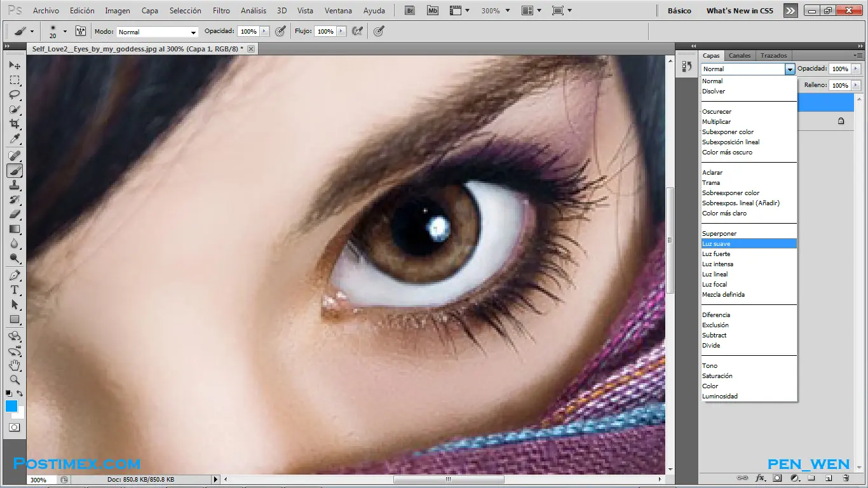Select What's New in CS5 workspace
Screen dimensions: 868x488
[x=740, y=11]
